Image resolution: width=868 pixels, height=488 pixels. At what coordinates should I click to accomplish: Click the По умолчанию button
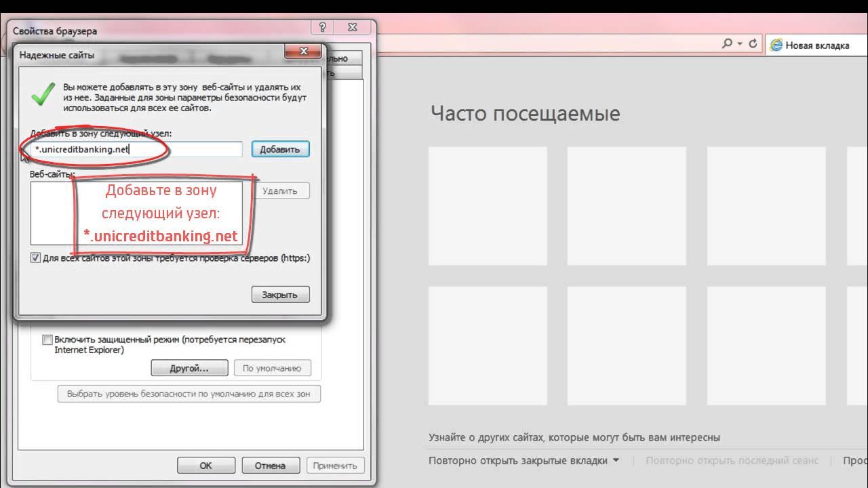(x=272, y=368)
